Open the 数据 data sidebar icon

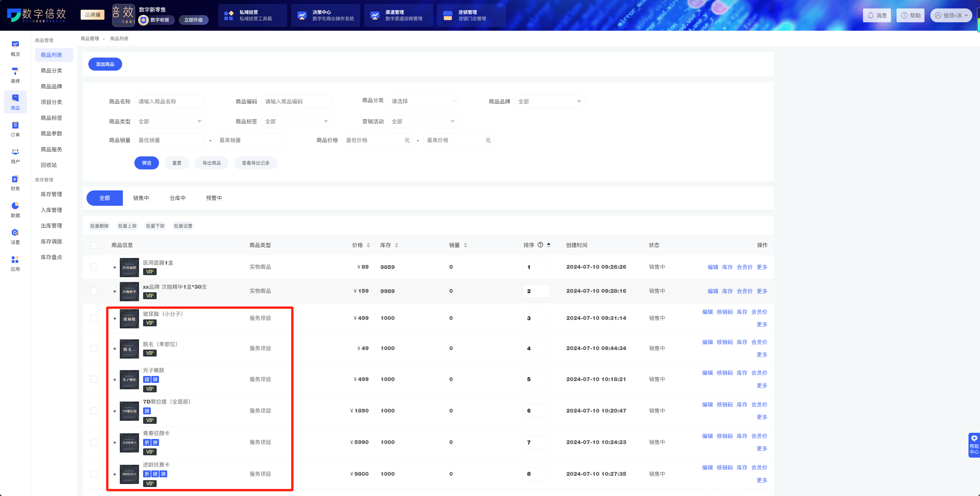point(15,206)
